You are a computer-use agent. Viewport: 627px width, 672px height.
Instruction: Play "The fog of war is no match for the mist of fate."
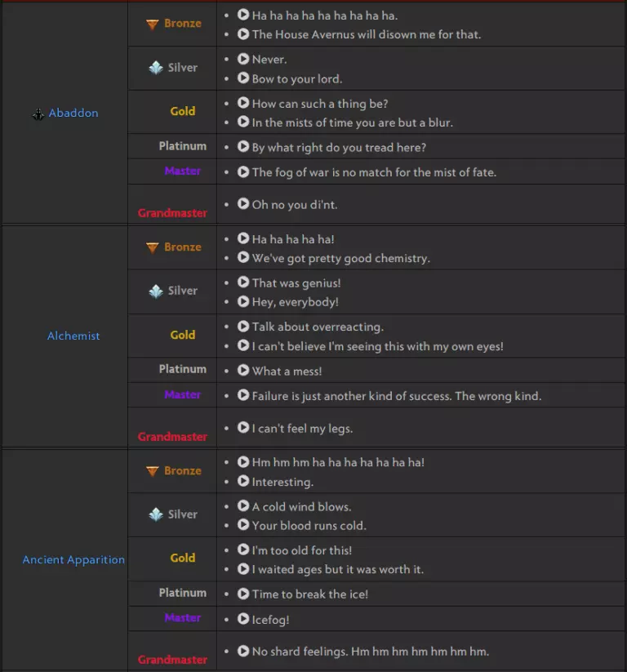tap(242, 172)
